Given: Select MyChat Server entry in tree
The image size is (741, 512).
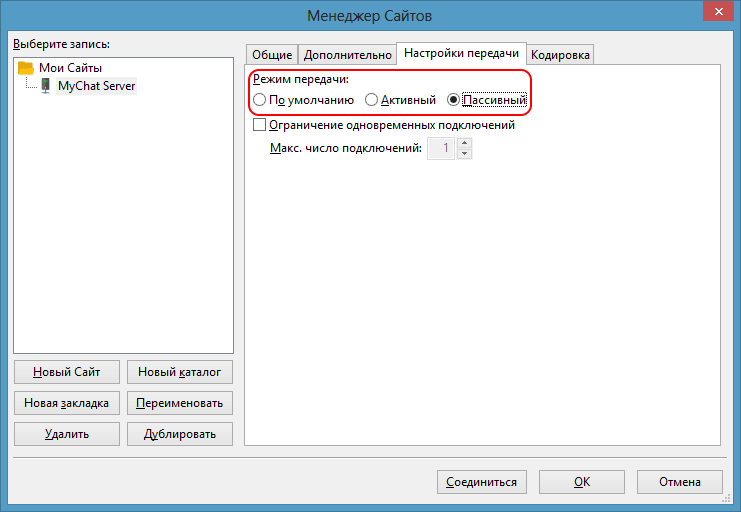Looking at the screenshot, I should click(x=96, y=86).
